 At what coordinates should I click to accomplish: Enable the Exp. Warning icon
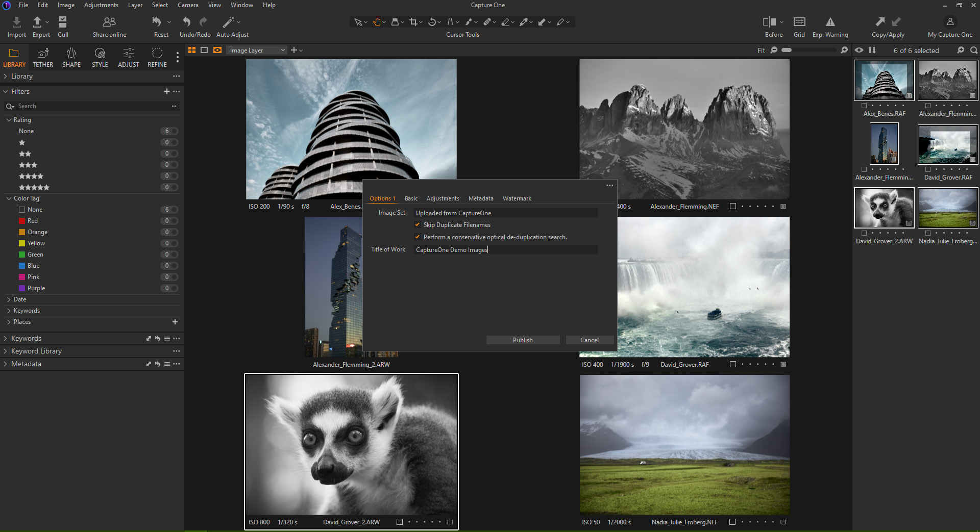pos(830,22)
